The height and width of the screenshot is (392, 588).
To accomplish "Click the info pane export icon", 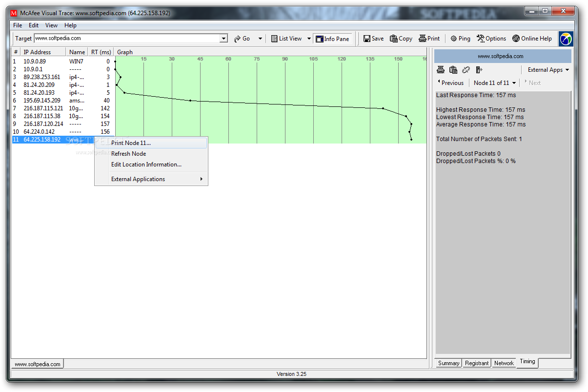I will click(479, 70).
